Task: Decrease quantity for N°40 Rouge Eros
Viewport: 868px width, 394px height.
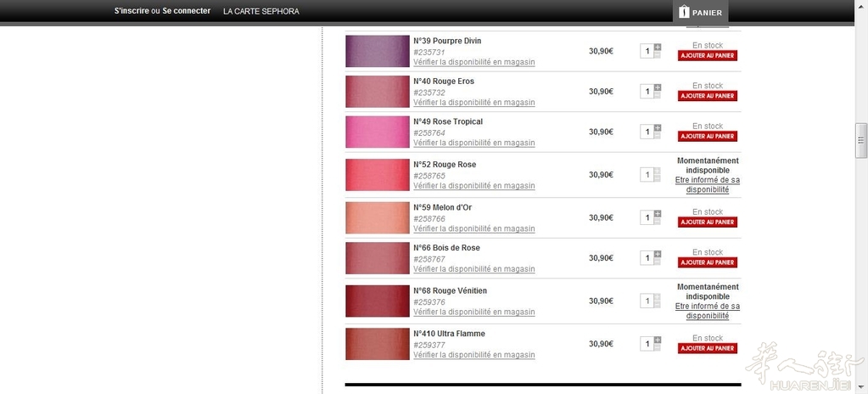Action: click(x=658, y=95)
